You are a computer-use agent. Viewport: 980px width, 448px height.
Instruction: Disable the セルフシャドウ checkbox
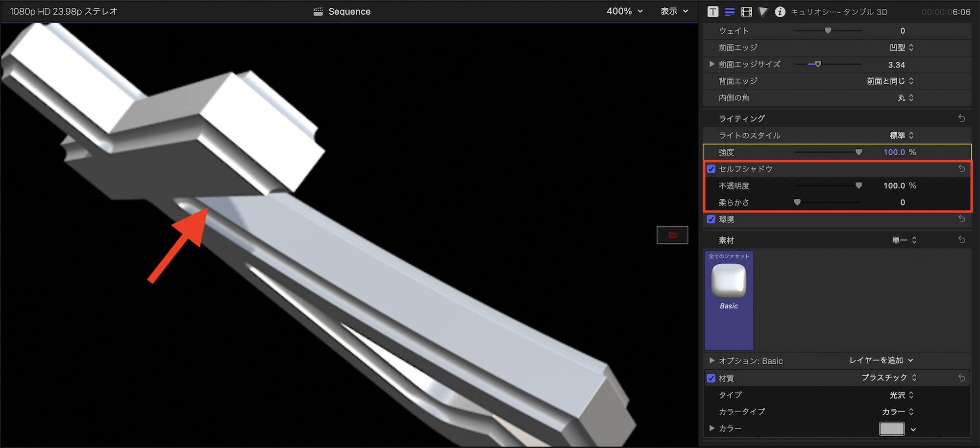pyautogui.click(x=711, y=169)
